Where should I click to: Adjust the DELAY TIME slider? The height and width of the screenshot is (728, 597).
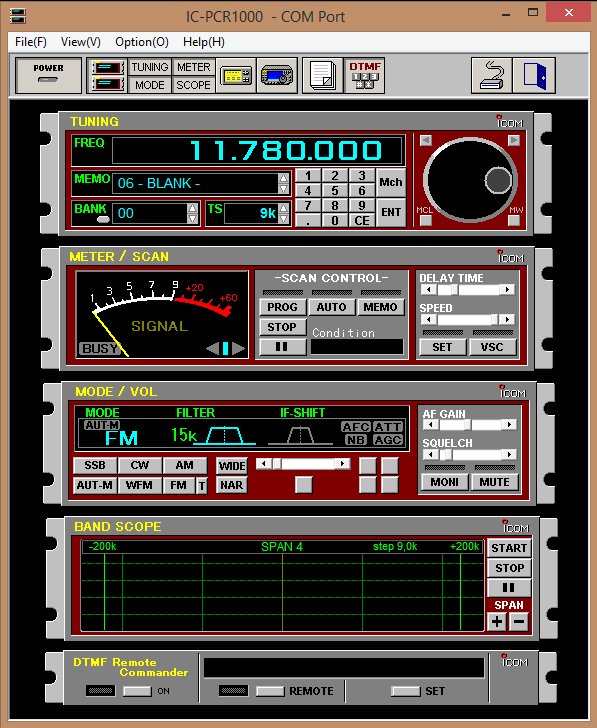tap(467, 290)
